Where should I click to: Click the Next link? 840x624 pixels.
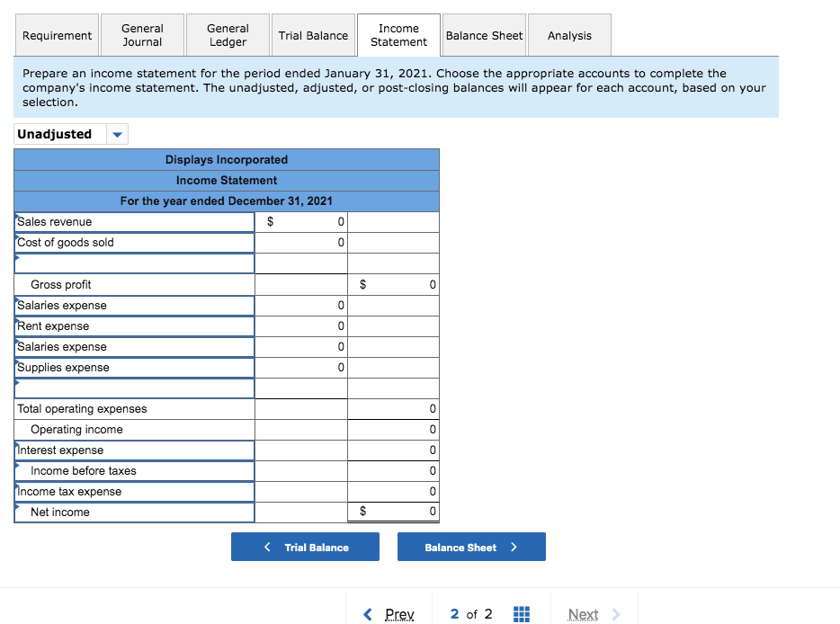pyautogui.click(x=583, y=614)
